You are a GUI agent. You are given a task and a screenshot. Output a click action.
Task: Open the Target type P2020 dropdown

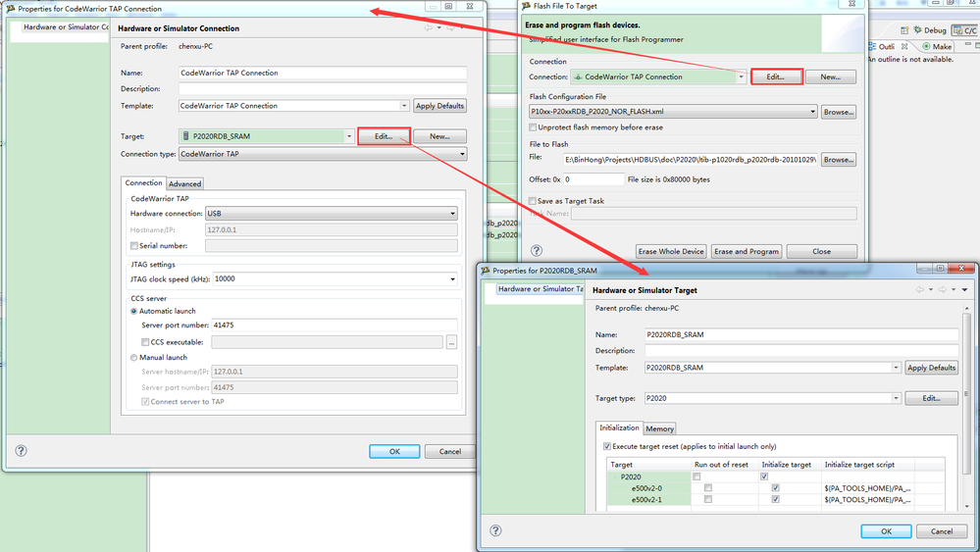click(x=896, y=398)
